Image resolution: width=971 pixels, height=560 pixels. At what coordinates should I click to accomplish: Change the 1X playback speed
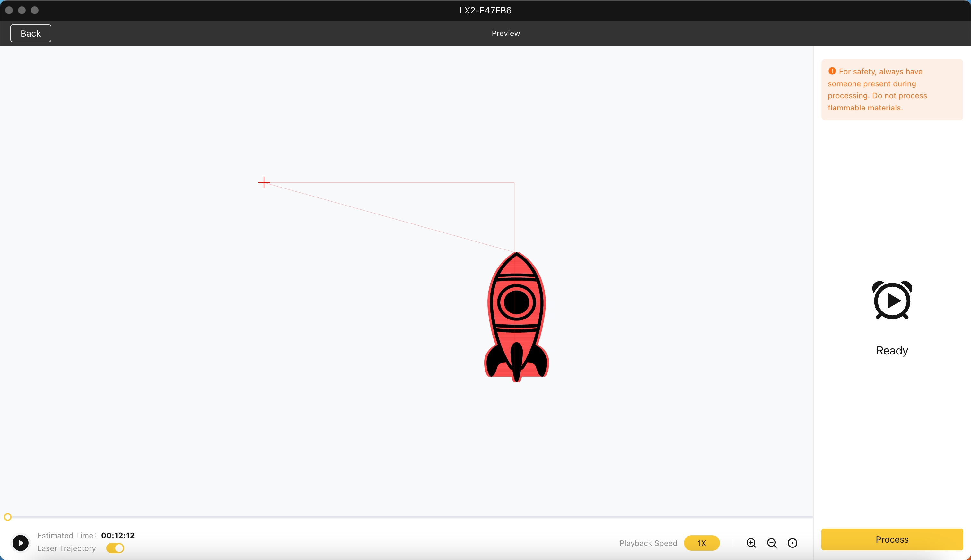point(701,543)
